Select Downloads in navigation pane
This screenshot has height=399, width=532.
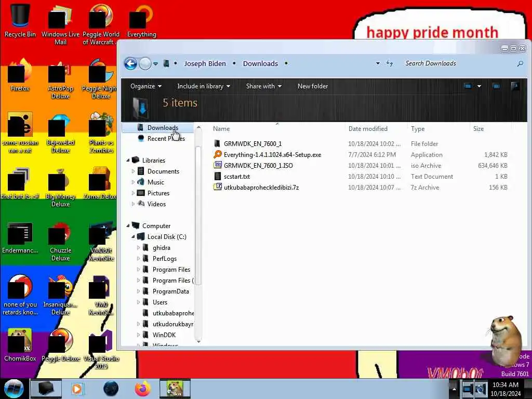tap(163, 128)
